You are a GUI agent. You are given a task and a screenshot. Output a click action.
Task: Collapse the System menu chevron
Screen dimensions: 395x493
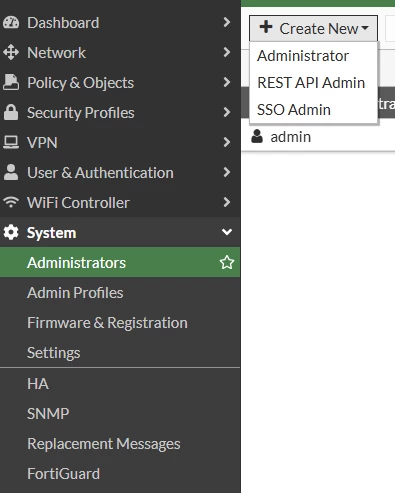[227, 232]
